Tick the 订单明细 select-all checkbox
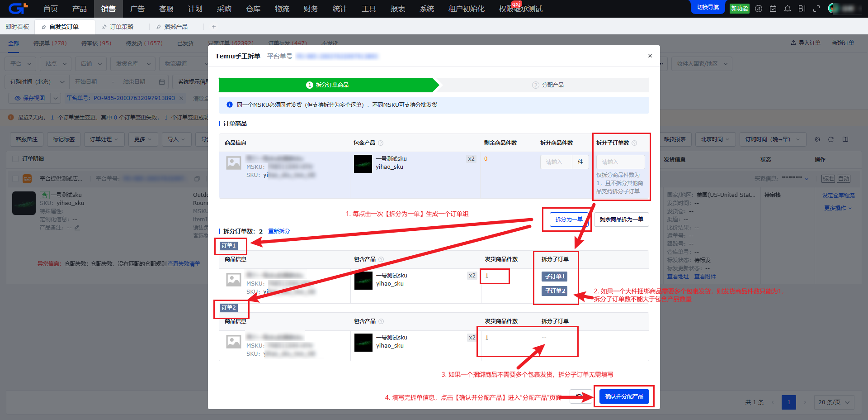This screenshot has width=868, height=420. [15, 159]
